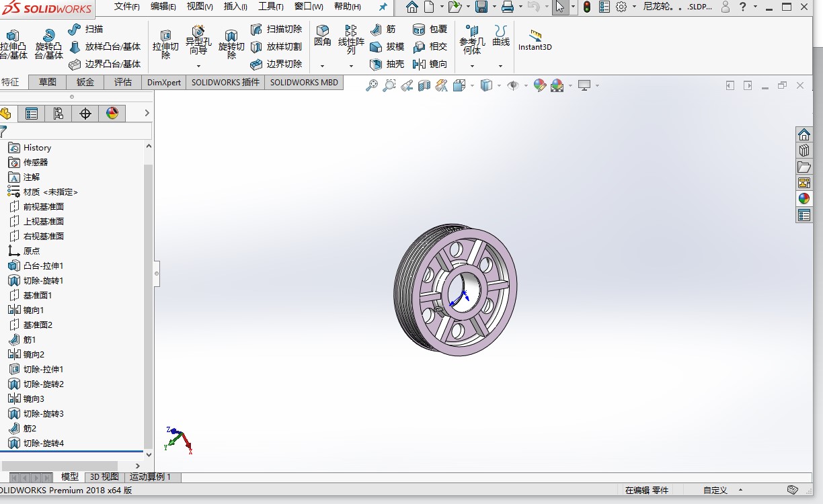Choose the 边界凸台/基体 boundary boss tool
This screenshot has width=823, height=504.
(104, 64)
